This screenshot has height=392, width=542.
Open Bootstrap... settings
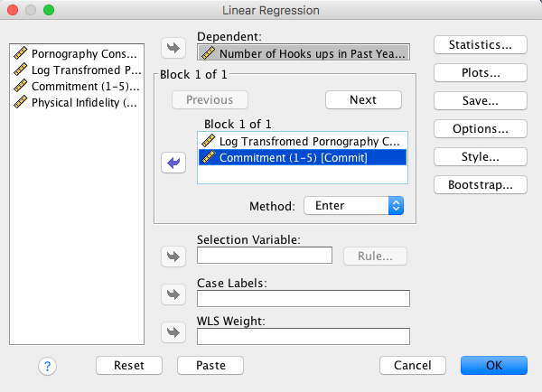pyautogui.click(x=480, y=184)
